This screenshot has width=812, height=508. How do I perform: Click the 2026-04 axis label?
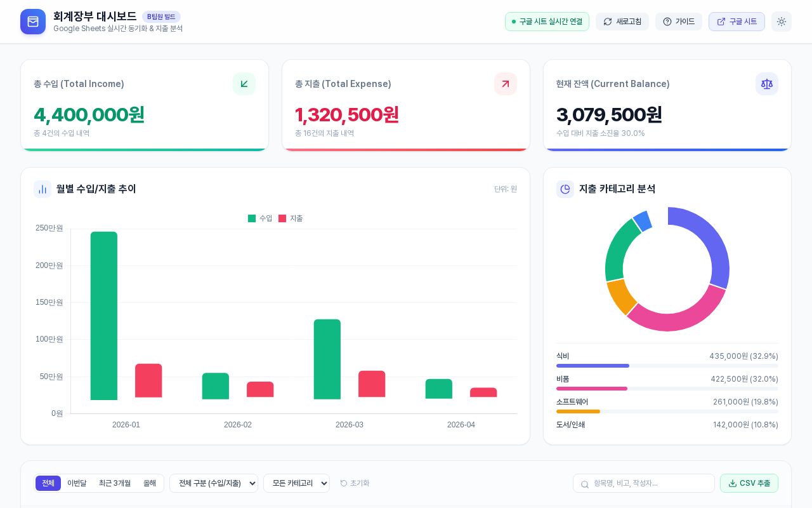click(461, 425)
